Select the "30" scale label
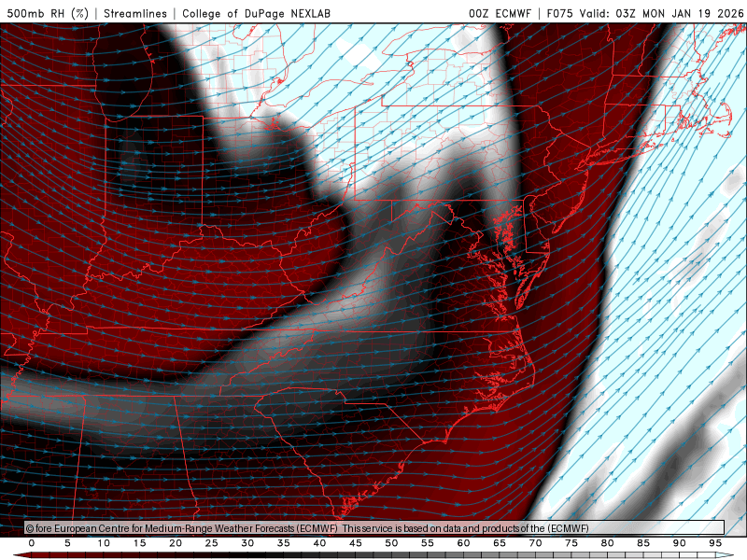 point(247,543)
